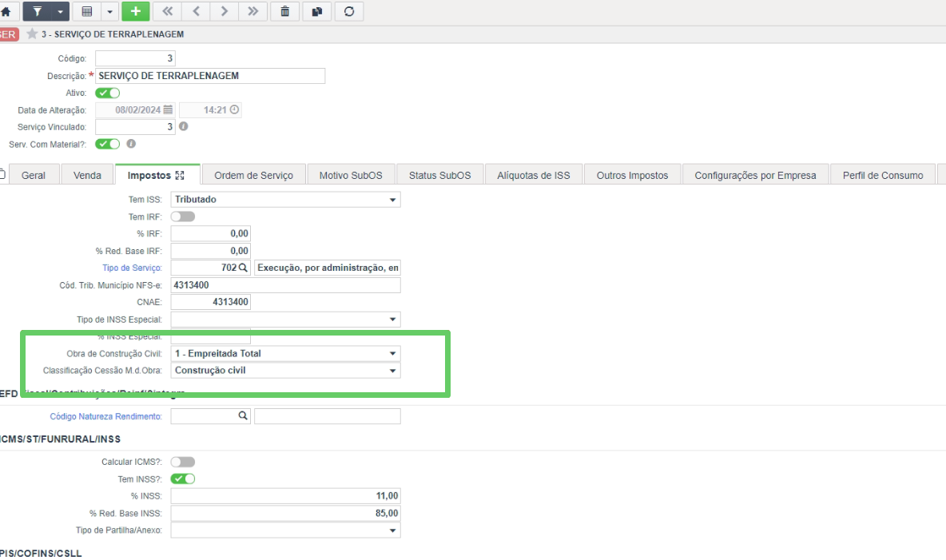Edit the CNAE field
This screenshot has width=946, height=560.
(211, 302)
